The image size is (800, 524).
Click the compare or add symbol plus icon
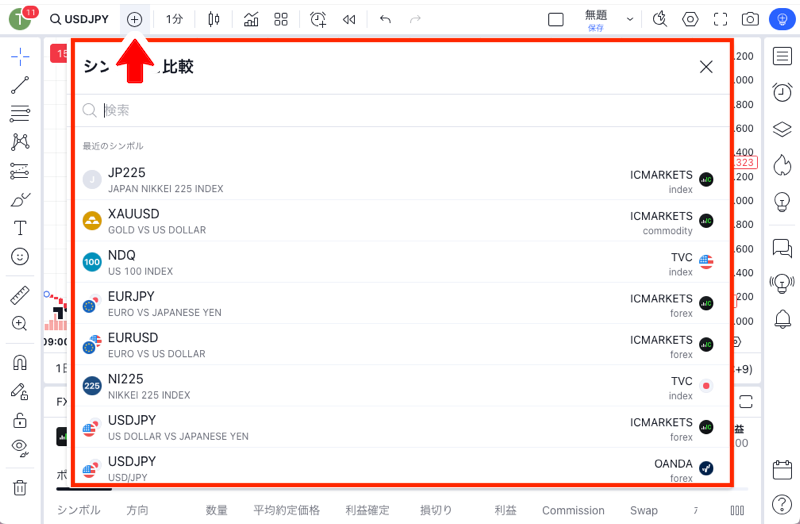pyautogui.click(x=134, y=19)
